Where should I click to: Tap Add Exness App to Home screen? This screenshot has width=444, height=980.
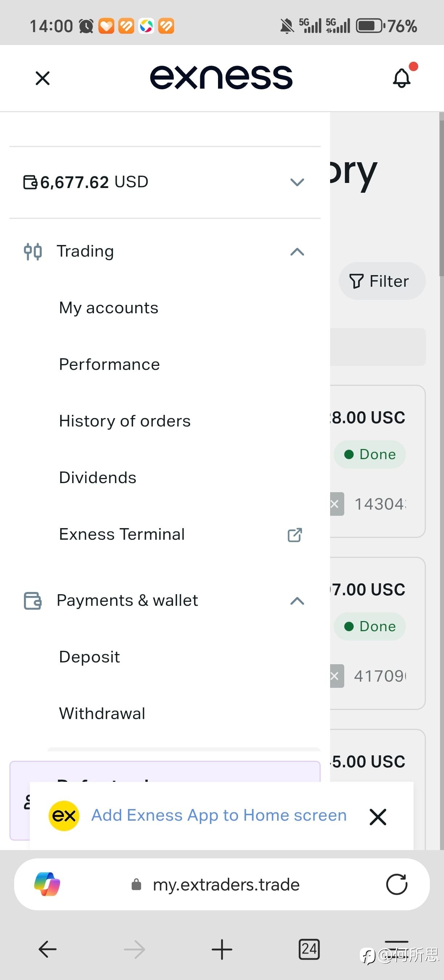click(219, 815)
